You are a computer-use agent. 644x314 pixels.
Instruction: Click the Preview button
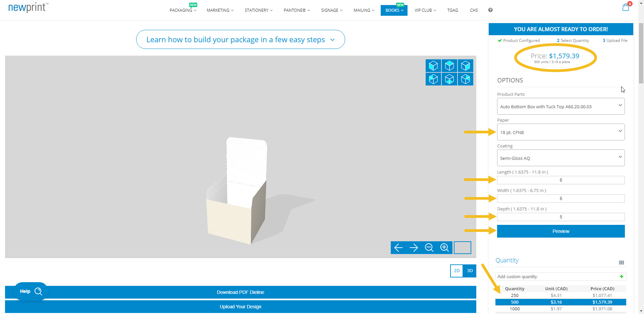[561, 231]
